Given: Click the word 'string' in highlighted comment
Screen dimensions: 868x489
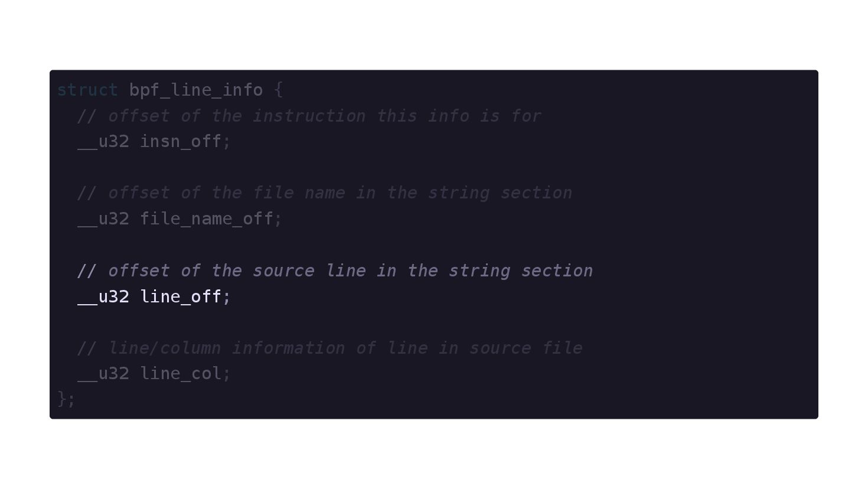Looking at the screenshot, I should click(x=479, y=270).
